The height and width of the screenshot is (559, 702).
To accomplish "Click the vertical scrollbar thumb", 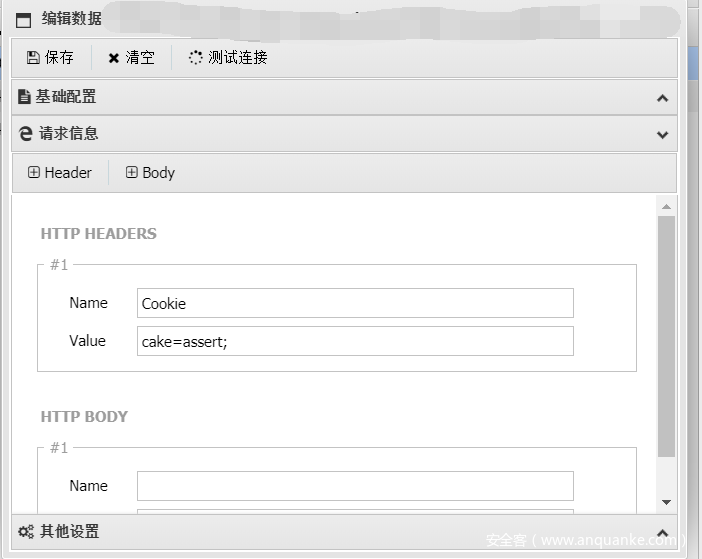I will [666, 337].
